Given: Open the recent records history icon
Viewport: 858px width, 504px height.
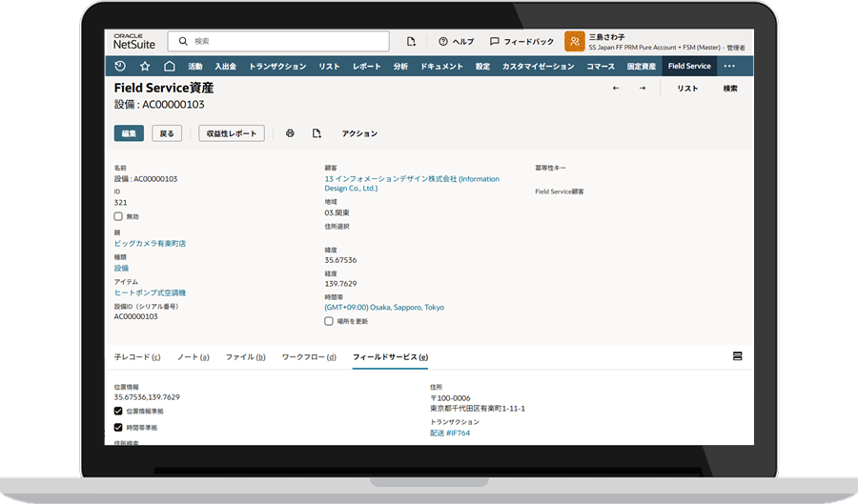Looking at the screenshot, I should (120, 66).
